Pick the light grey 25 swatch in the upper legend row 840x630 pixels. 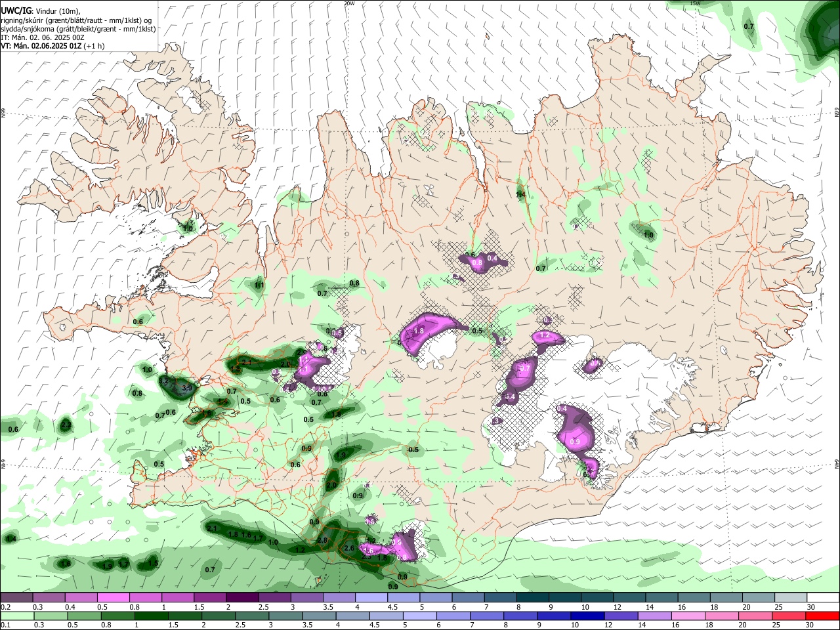(x=791, y=597)
